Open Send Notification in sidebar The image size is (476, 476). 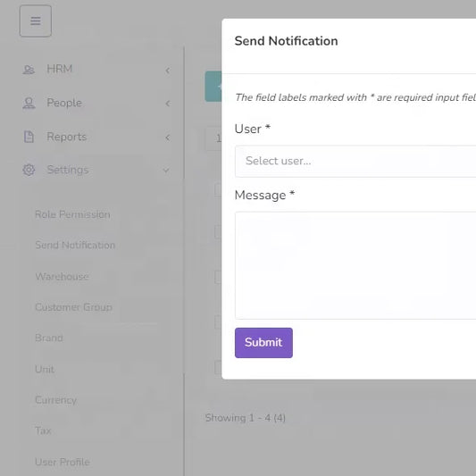pyautogui.click(x=75, y=245)
